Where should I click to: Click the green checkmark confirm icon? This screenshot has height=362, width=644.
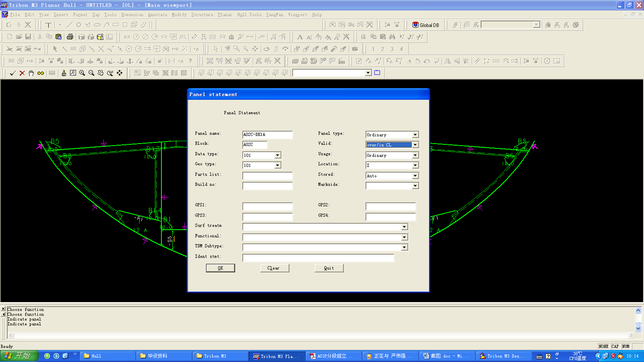pyautogui.click(x=12, y=73)
